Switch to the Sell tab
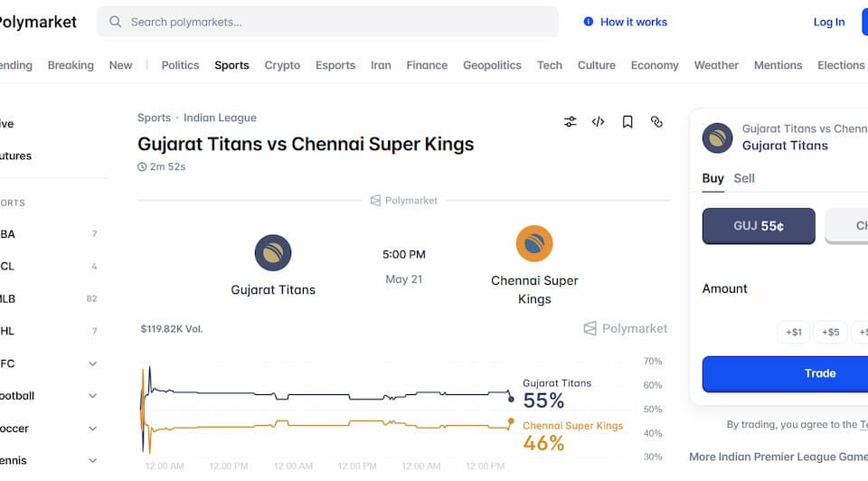868x481 pixels. pos(744,178)
